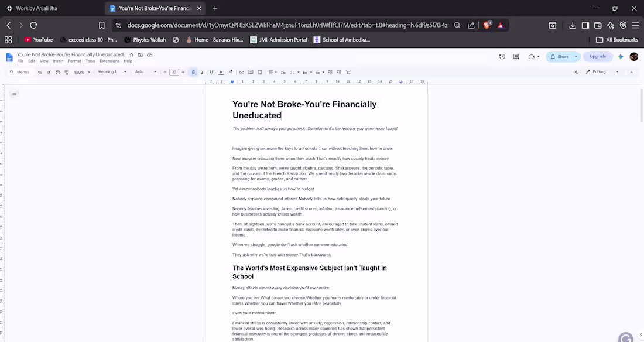The height and width of the screenshot is (342, 644).
Task: Open the Edit menu
Action: 32,61
